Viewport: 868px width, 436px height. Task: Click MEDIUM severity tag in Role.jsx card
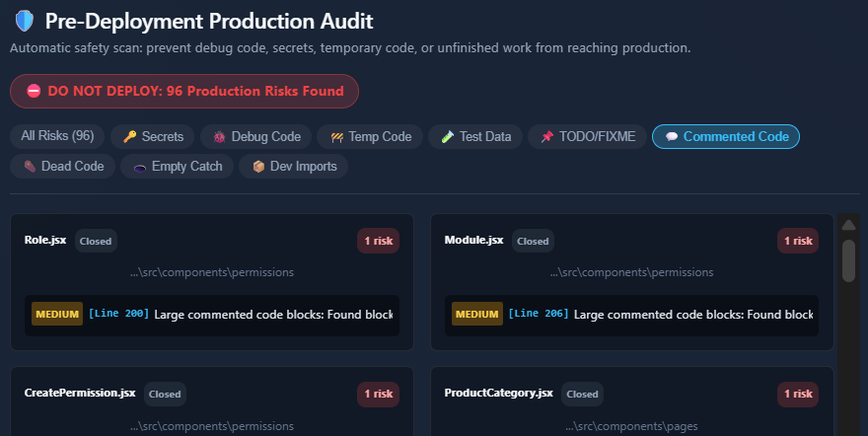(x=57, y=314)
